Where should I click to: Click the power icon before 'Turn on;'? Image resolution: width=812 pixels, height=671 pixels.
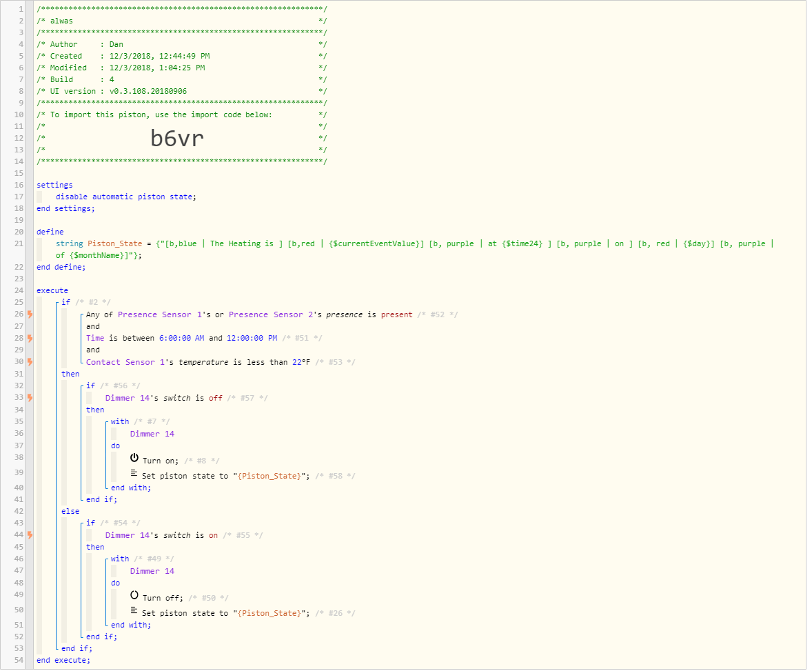pyautogui.click(x=134, y=458)
